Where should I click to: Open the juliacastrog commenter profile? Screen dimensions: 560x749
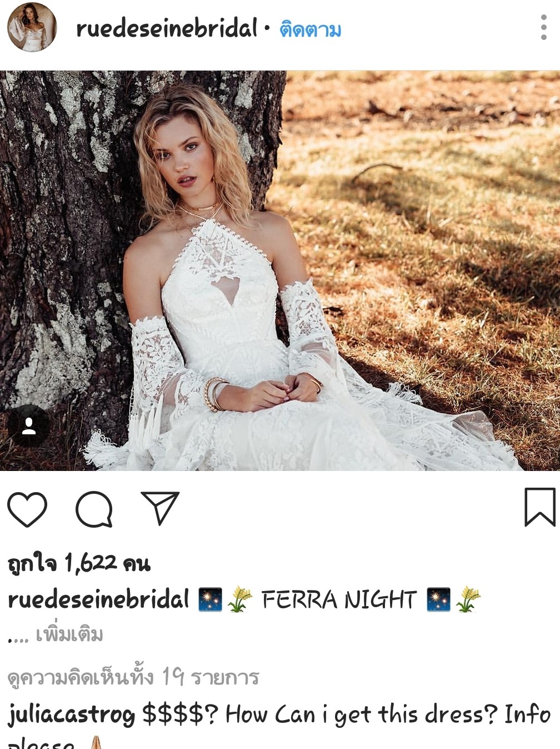click(72, 715)
